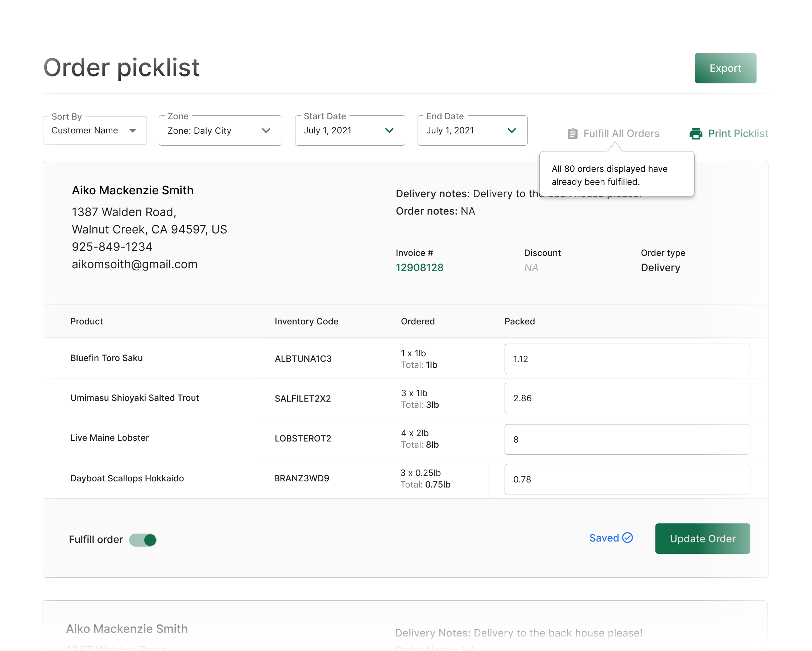Click the Packed field for Bluefin Toro Saku

(627, 359)
